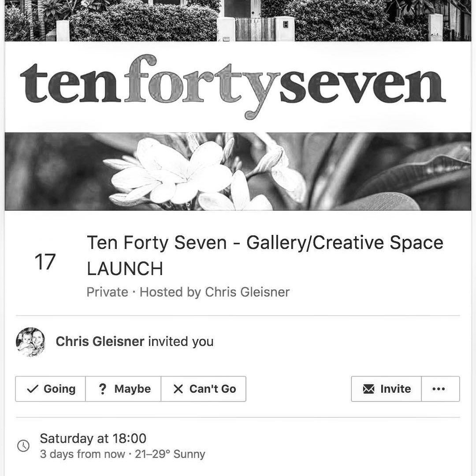This screenshot has height=476, width=476.
Task: Click the clock icon beside Saturday time
Action: [23, 446]
